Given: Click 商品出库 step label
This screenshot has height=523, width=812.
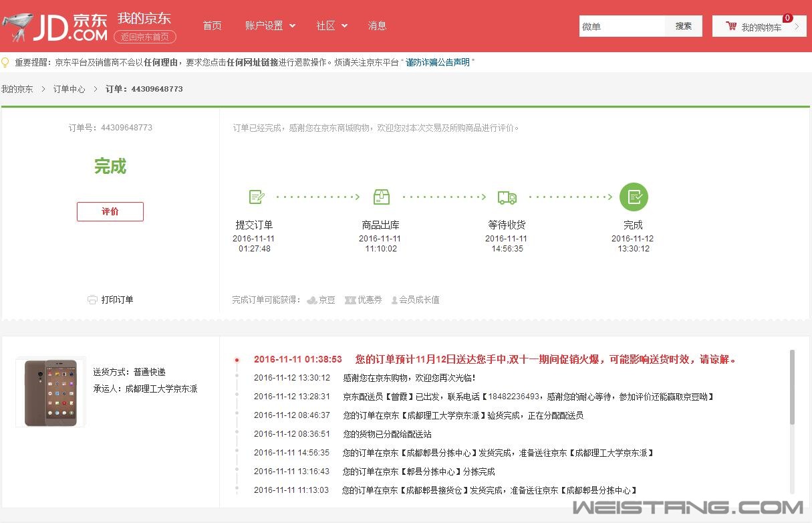Looking at the screenshot, I should (x=380, y=225).
